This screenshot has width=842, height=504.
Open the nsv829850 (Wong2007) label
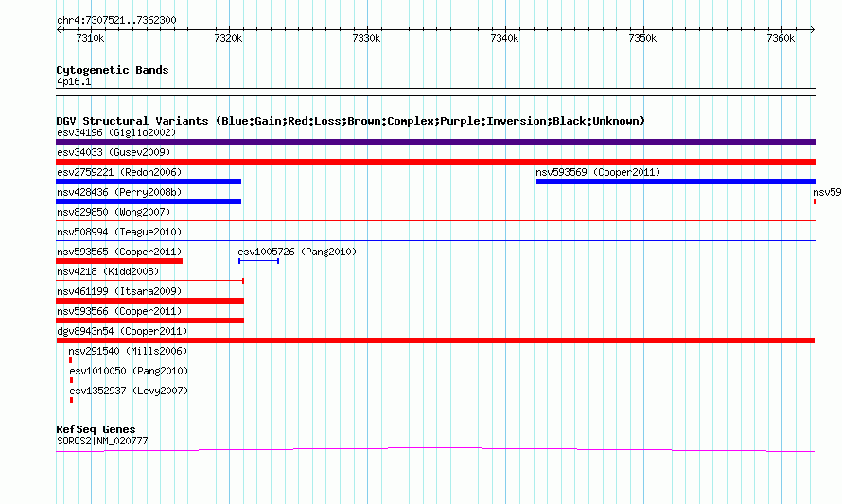(114, 212)
